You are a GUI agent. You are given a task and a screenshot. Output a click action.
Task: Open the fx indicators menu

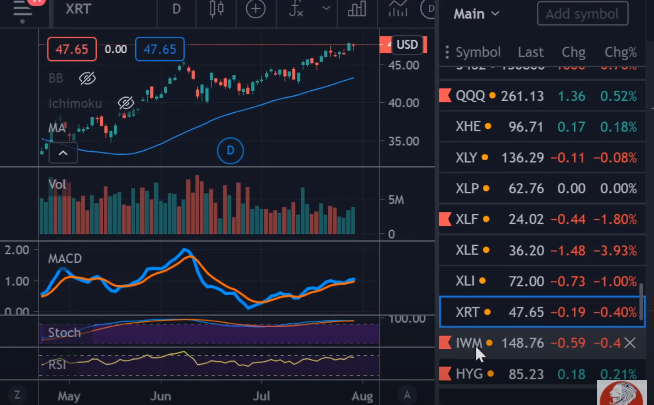click(296, 9)
